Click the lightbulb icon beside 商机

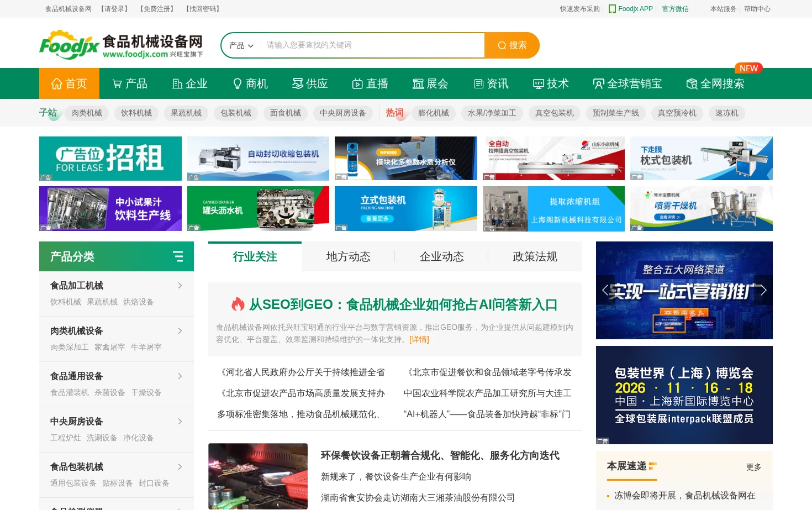238,83
